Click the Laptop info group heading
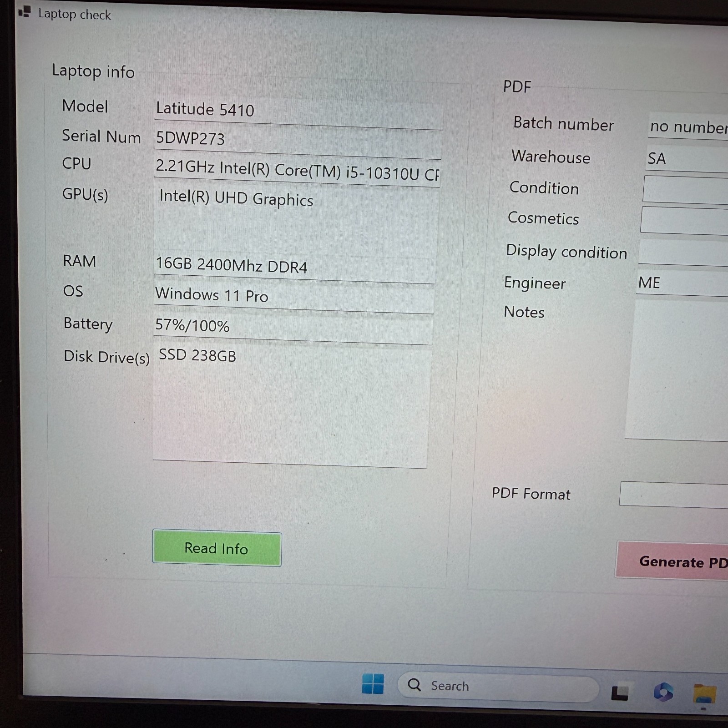The width and height of the screenshot is (728, 728). [93, 71]
